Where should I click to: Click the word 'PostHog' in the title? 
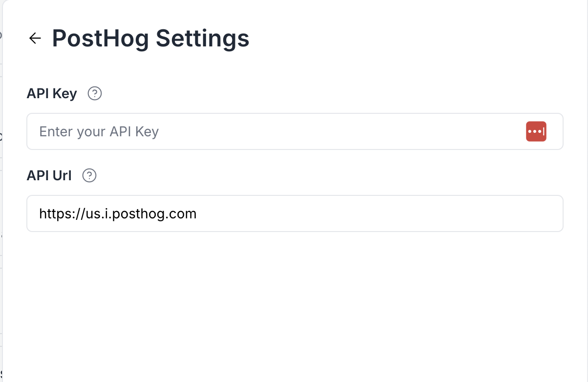pyautogui.click(x=100, y=38)
